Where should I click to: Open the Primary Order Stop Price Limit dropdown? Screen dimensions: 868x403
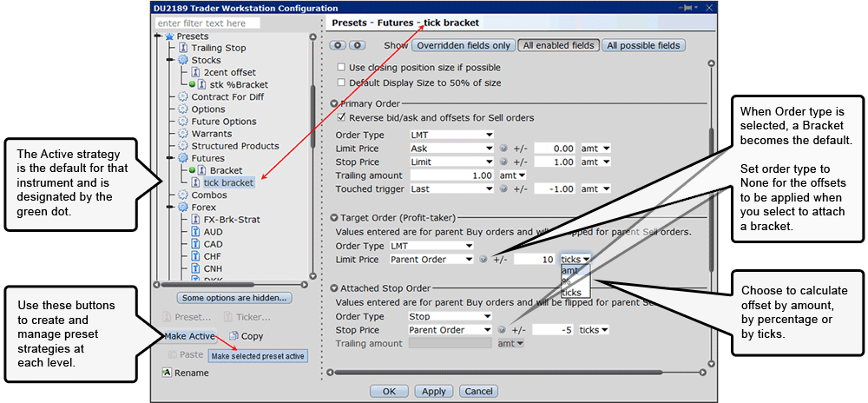[x=451, y=162]
